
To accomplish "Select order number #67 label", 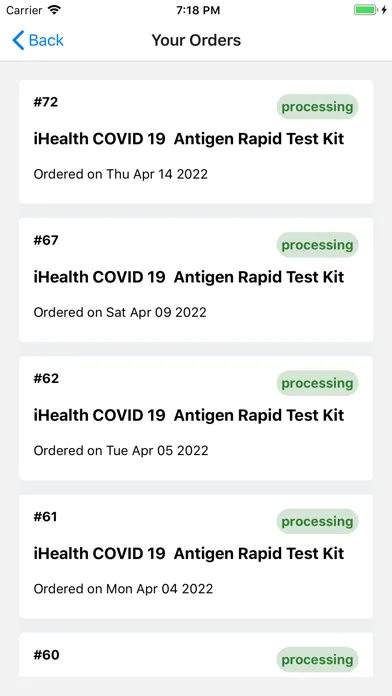I will [46, 240].
